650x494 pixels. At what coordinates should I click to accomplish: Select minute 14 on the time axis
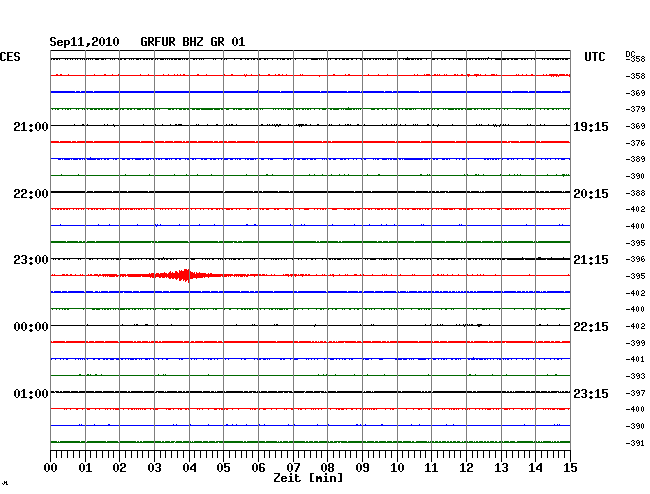coord(535,468)
